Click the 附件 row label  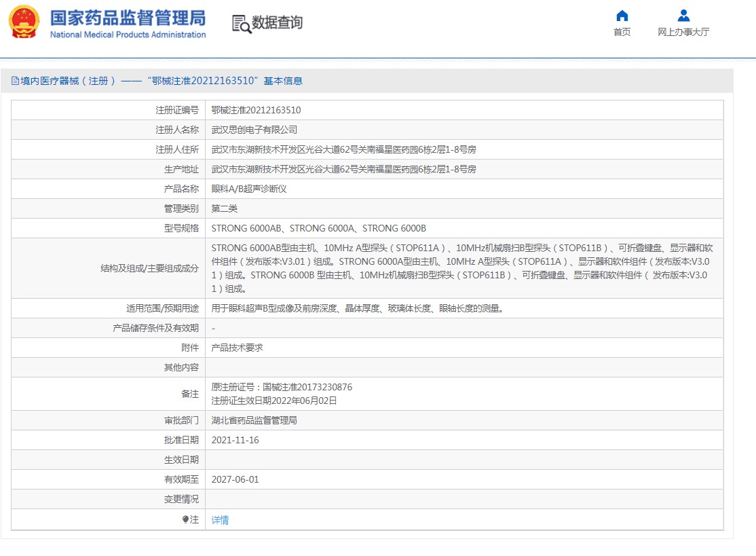point(190,348)
